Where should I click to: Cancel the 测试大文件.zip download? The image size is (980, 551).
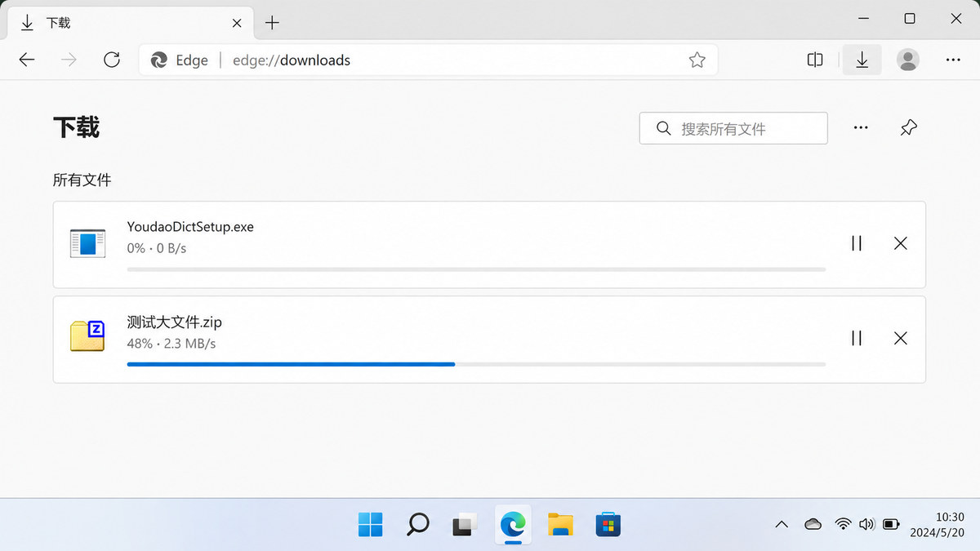point(901,338)
